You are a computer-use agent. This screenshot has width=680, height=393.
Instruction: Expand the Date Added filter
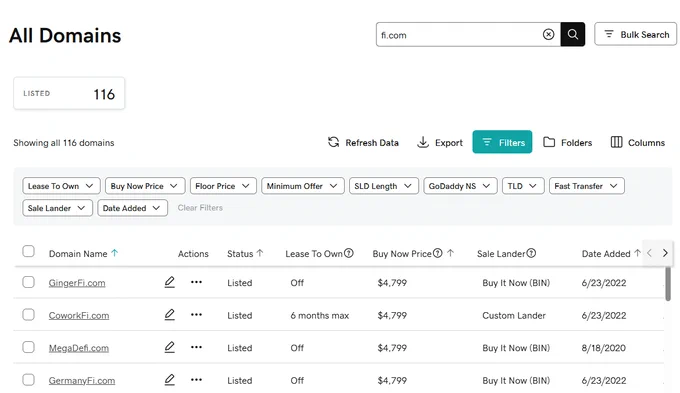tap(132, 208)
